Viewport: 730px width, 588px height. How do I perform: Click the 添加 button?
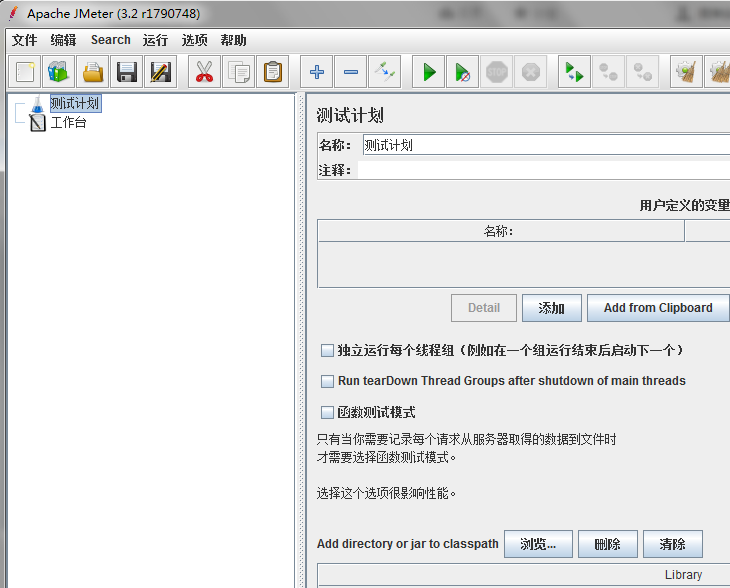pyautogui.click(x=552, y=308)
